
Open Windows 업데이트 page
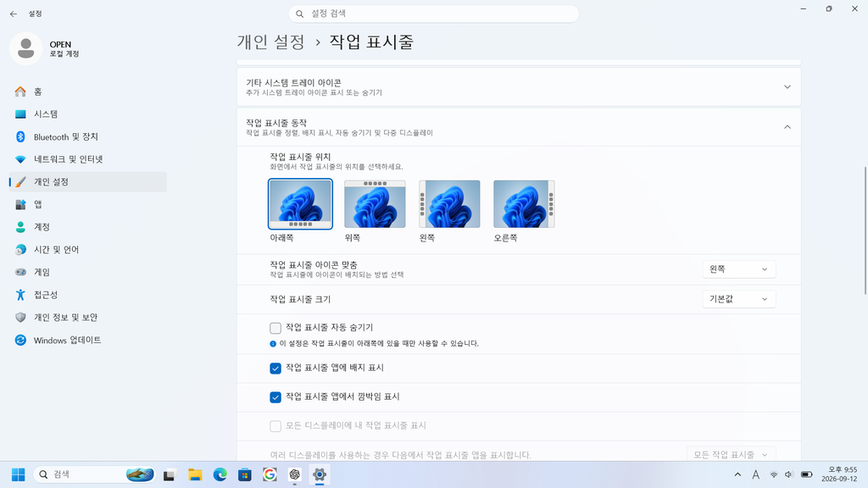point(87,341)
